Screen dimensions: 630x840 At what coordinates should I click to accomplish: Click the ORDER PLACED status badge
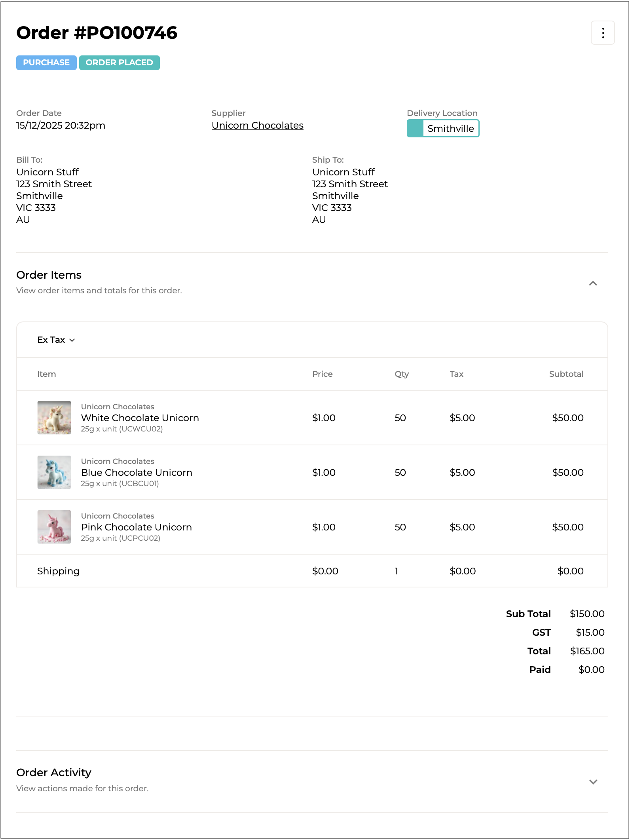pos(119,63)
